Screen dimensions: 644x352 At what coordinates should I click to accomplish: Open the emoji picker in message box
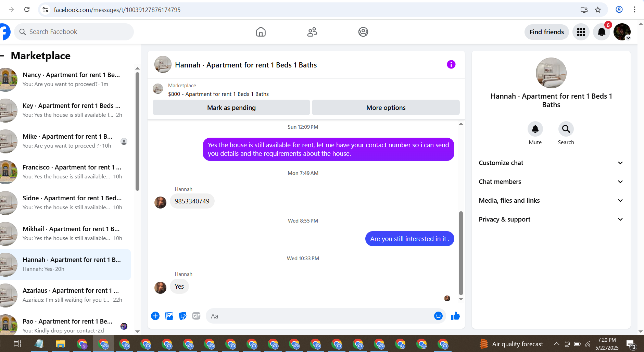click(438, 316)
